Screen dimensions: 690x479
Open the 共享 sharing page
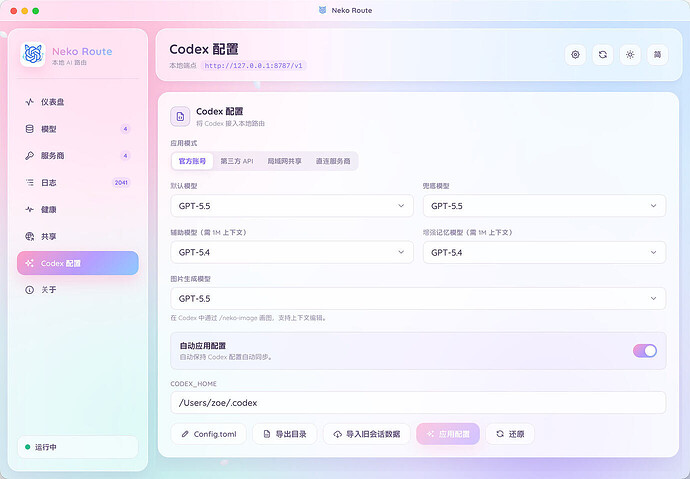click(78, 236)
